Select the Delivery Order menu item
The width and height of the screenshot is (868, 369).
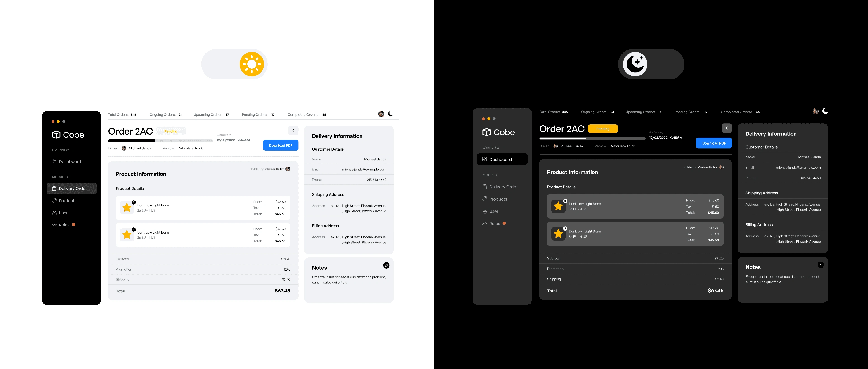coord(72,188)
